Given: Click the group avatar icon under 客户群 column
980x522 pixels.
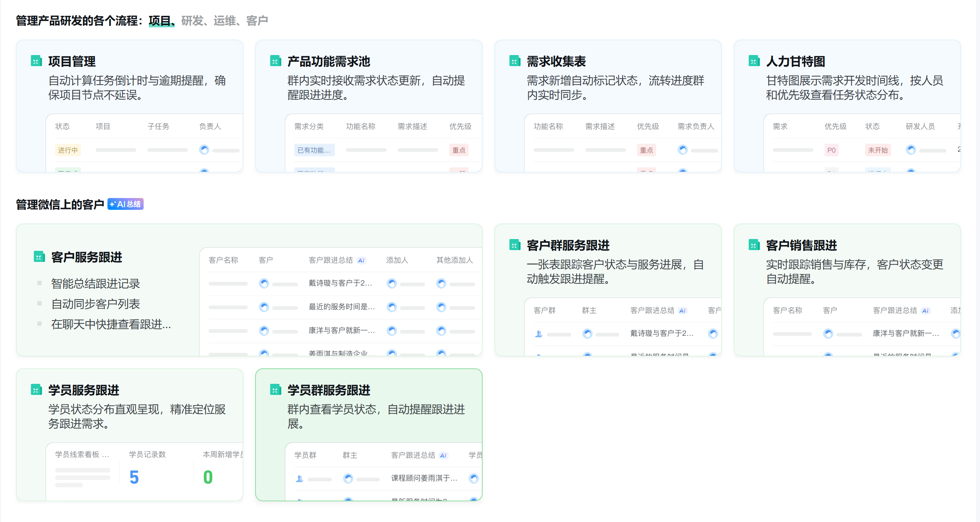Looking at the screenshot, I should point(539,334).
